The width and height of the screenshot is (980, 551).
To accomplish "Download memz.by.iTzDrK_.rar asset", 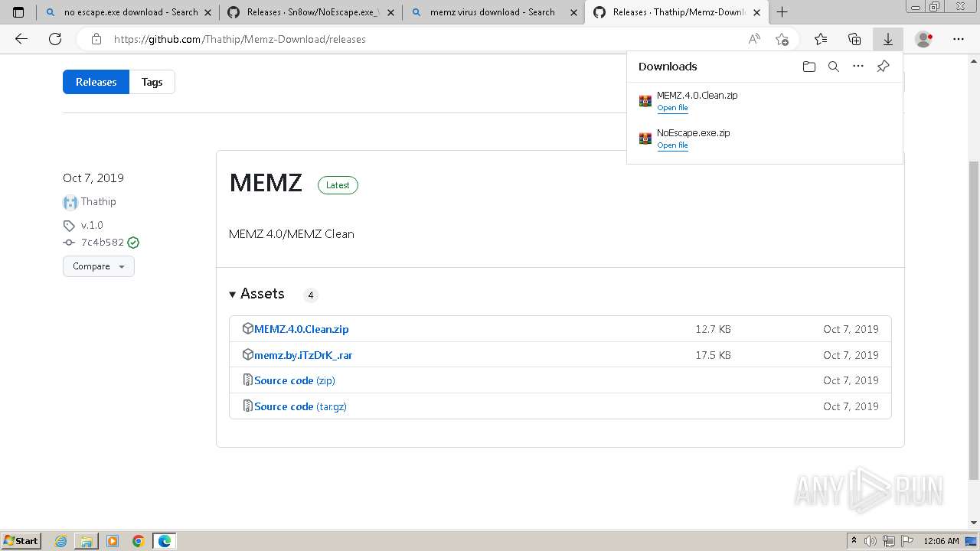I will pos(303,355).
